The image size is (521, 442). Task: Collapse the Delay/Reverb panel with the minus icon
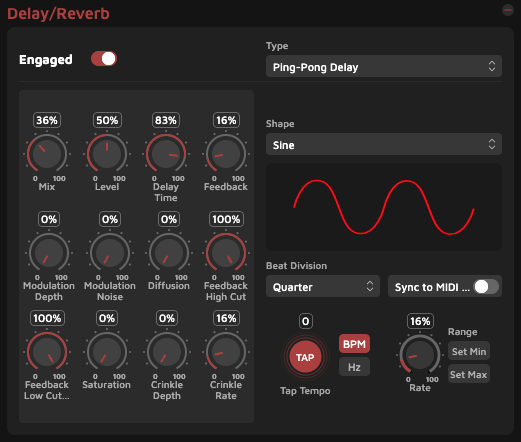pyautogui.click(x=508, y=10)
